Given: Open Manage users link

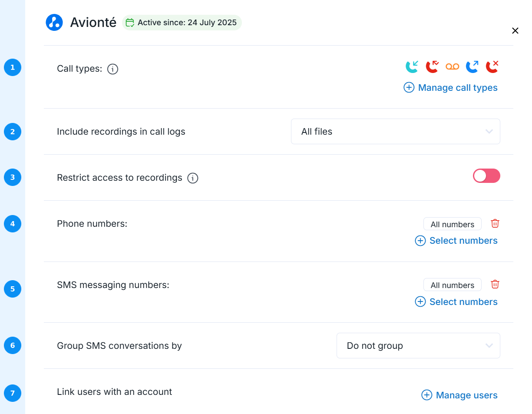Looking at the screenshot, I should tap(459, 395).
